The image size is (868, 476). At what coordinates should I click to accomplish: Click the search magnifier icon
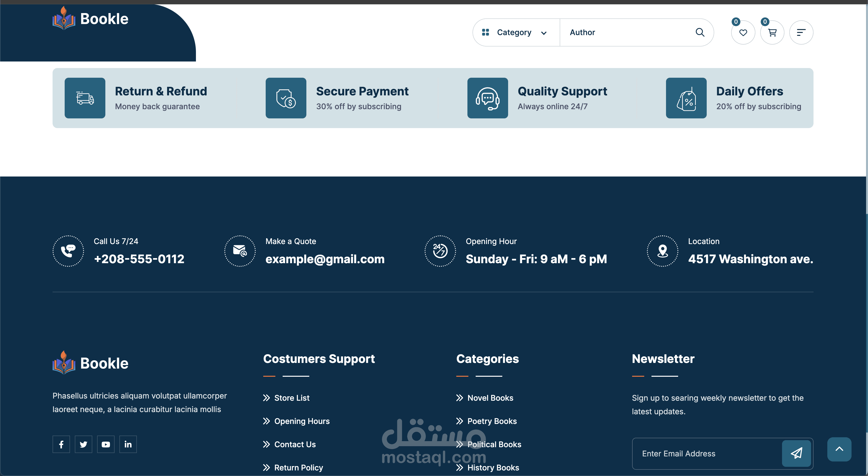click(700, 32)
